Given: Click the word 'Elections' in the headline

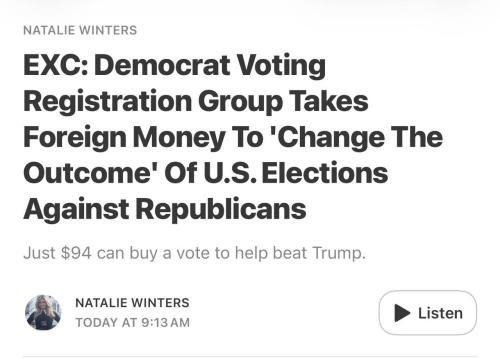Looking at the screenshot, I should click(325, 173).
